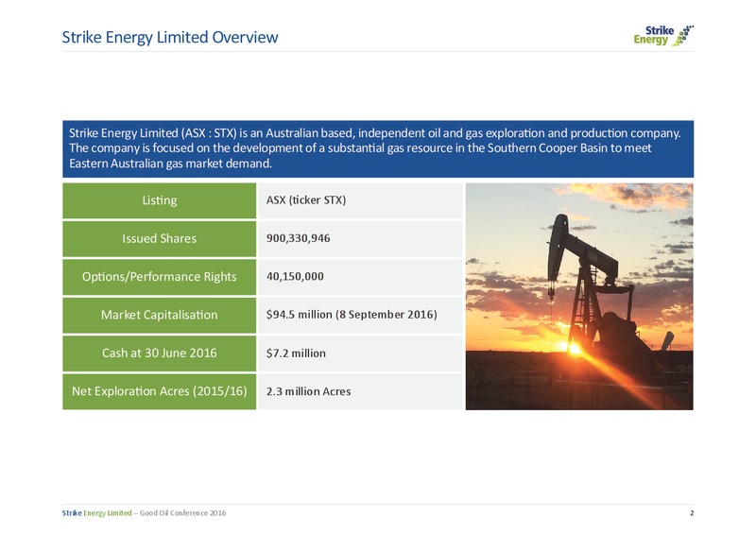Image resolution: width=756 pixels, height=535 pixels.
Task: Click the slide page number 2
Action: 692,513
